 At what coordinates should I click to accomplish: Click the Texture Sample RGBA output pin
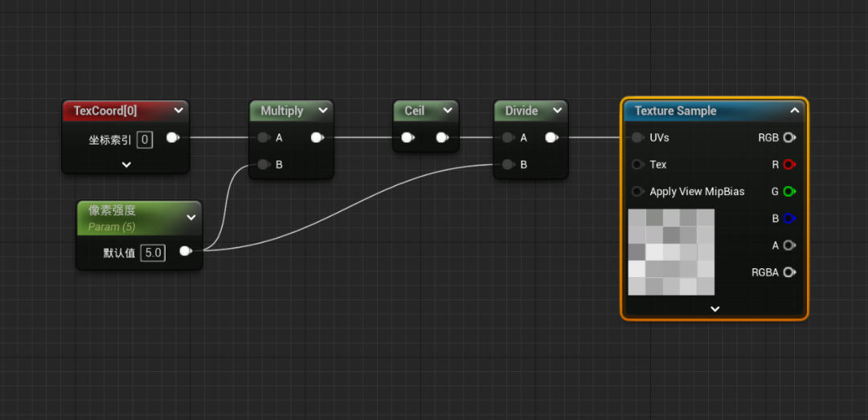pos(789,272)
